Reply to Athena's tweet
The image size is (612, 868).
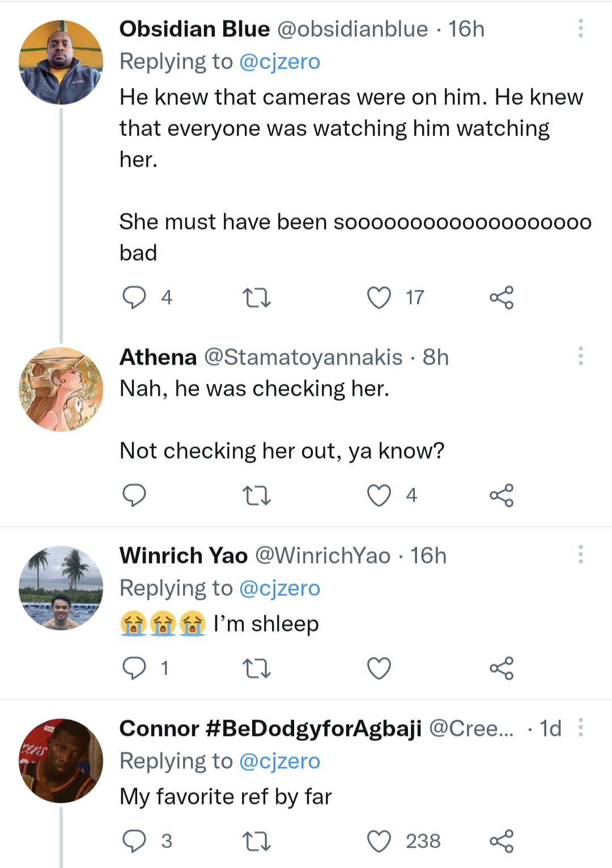pos(134,495)
